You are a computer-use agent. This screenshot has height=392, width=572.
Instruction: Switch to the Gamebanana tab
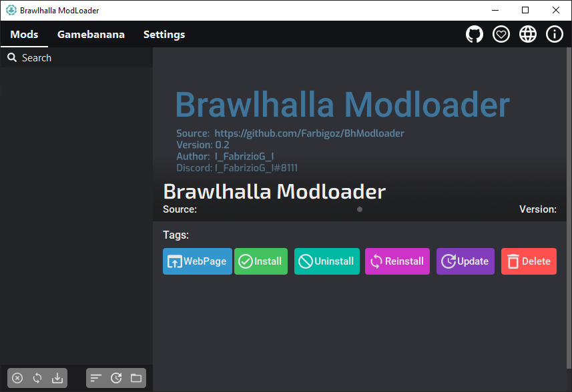(91, 34)
